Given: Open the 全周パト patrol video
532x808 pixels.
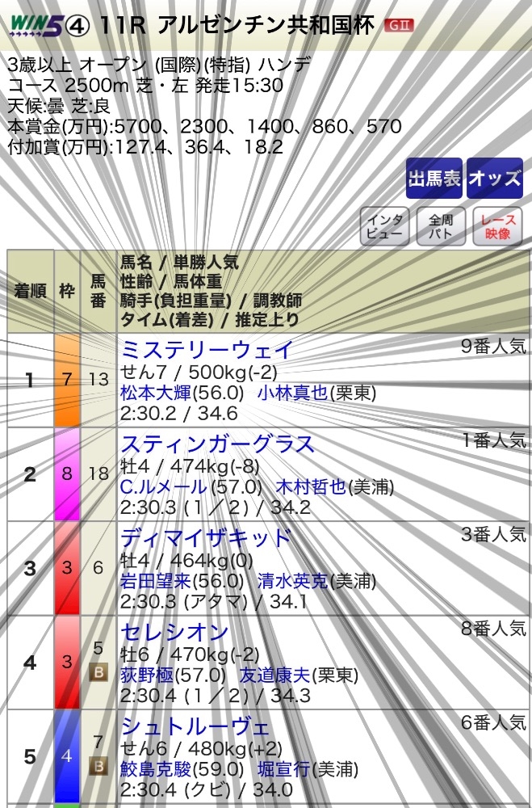Looking at the screenshot, I should tap(441, 227).
